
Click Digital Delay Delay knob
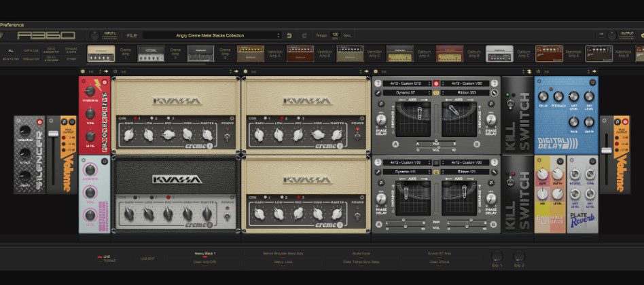(x=543, y=97)
